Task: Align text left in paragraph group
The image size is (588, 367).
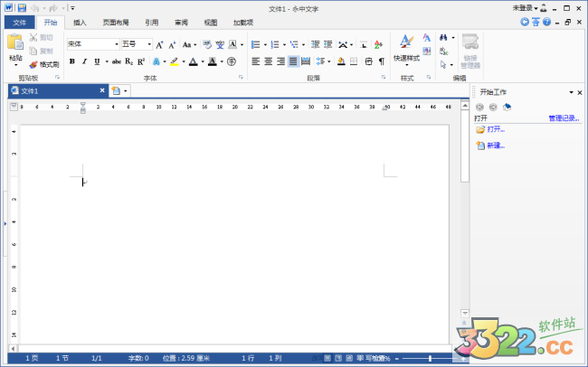Action: (x=256, y=61)
